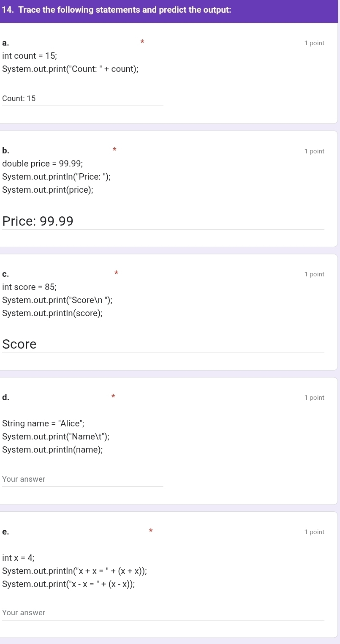Click the "int x = 4;" line
Image resolution: width=340 pixels, height=644 pixels.
click(18, 557)
